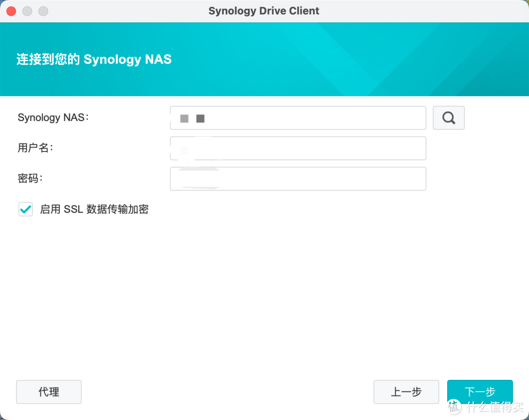Click the 启用 SSL 数据传输加密 label text
The width and height of the screenshot is (529, 420).
tap(94, 209)
